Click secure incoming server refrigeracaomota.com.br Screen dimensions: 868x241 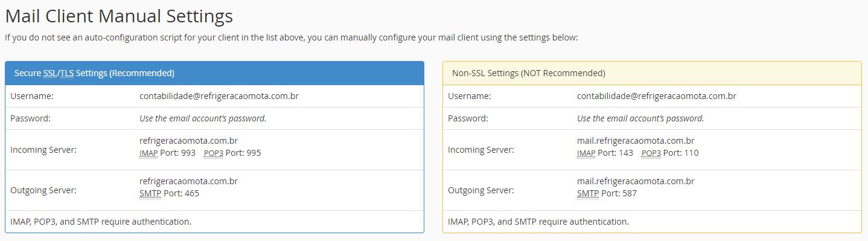click(188, 141)
